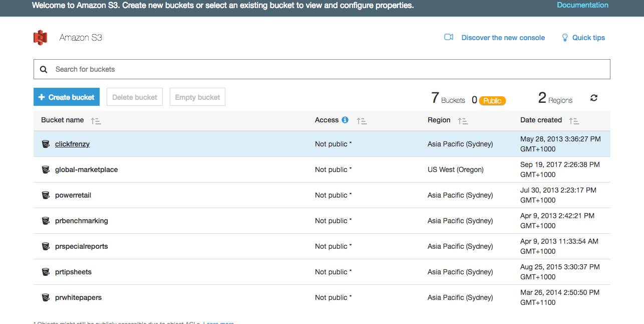Click Not public in the prwhitepapers row
The image size is (644, 324).
334,297
